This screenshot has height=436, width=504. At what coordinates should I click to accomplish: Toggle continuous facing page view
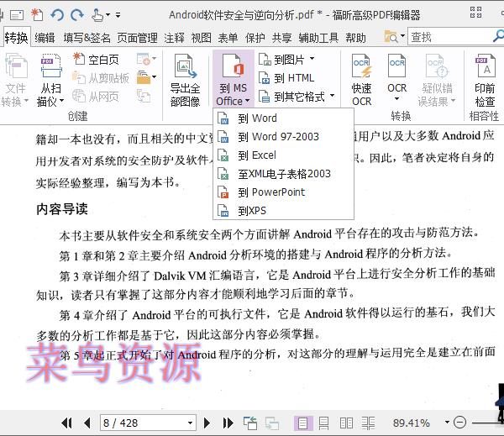(x=367, y=423)
